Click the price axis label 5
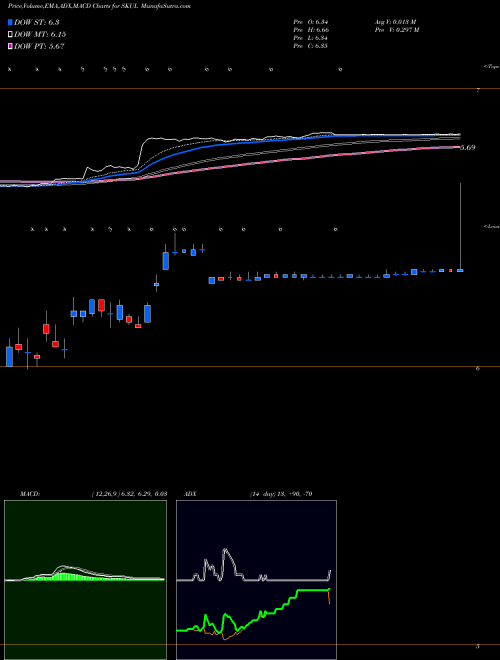 tap(478, 646)
